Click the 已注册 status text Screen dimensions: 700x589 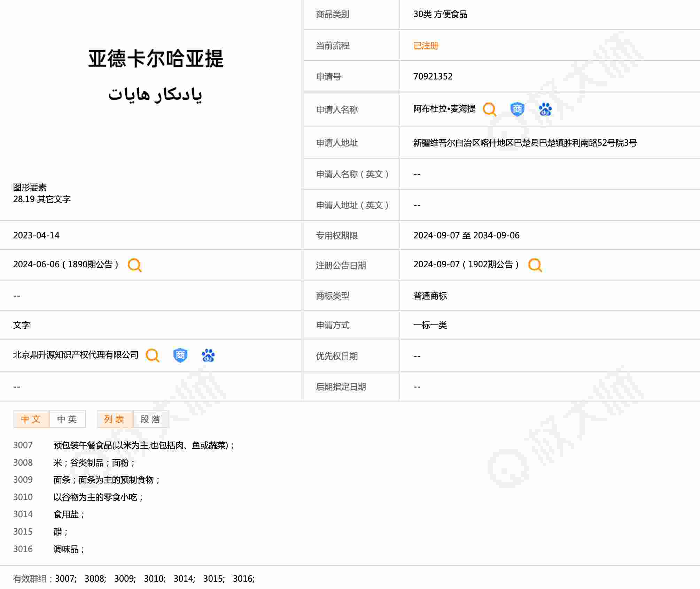click(426, 46)
